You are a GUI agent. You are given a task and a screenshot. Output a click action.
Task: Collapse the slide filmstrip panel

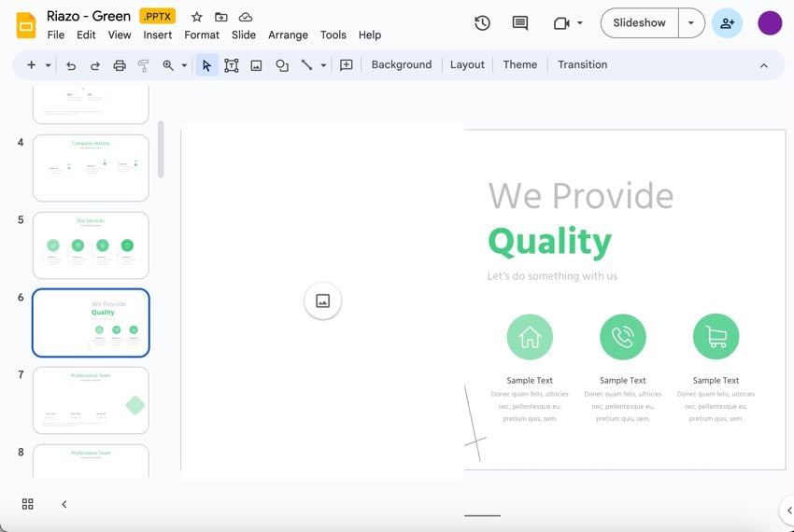[x=64, y=504]
